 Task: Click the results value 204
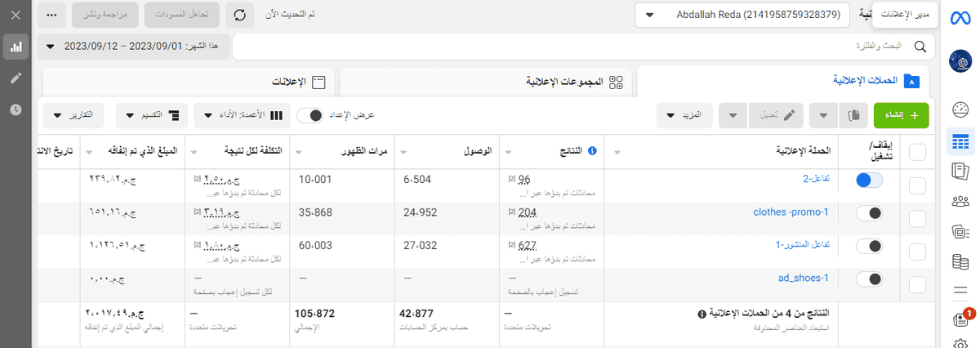(x=528, y=212)
